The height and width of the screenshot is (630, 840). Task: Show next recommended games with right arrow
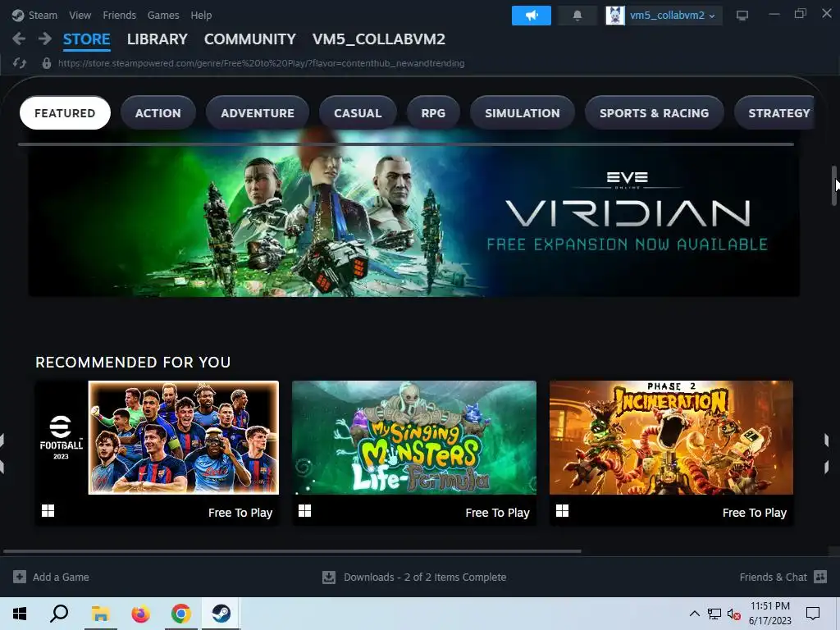(825, 453)
